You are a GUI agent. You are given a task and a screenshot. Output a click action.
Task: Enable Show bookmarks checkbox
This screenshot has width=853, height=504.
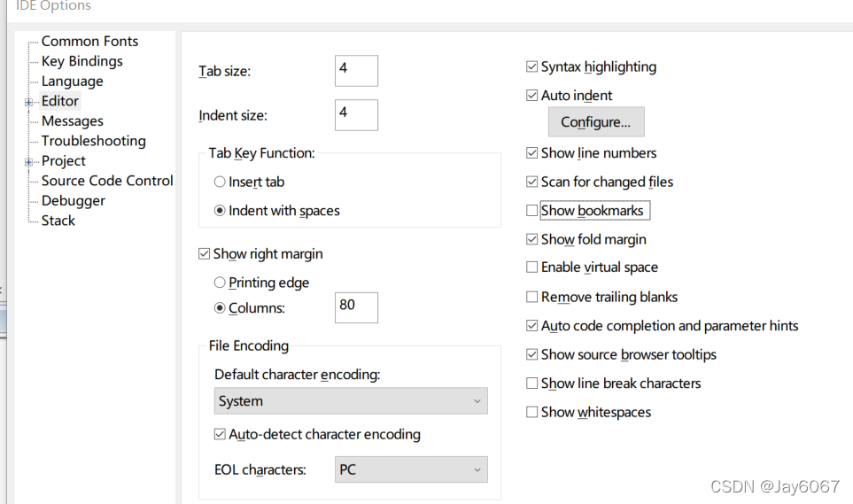[x=532, y=211]
